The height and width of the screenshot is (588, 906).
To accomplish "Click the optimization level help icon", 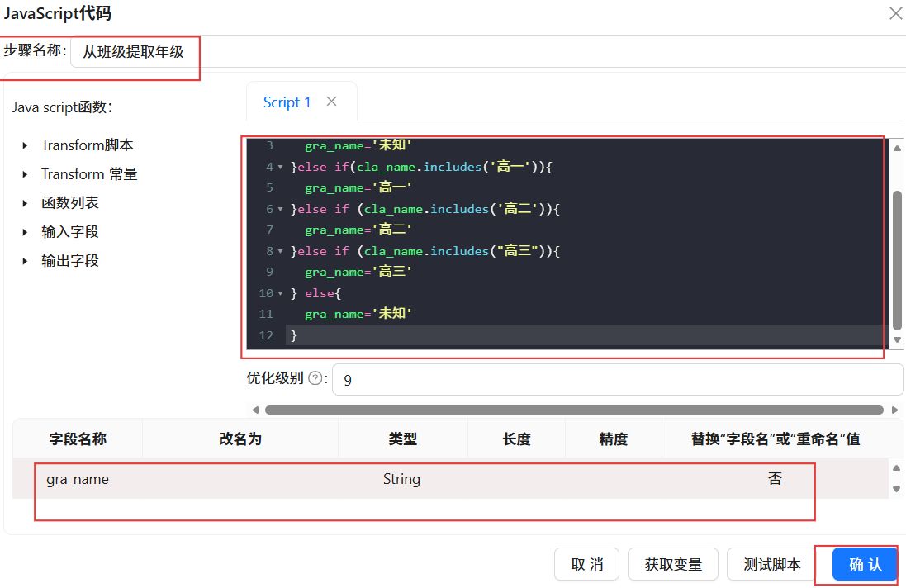I will pos(315,378).
